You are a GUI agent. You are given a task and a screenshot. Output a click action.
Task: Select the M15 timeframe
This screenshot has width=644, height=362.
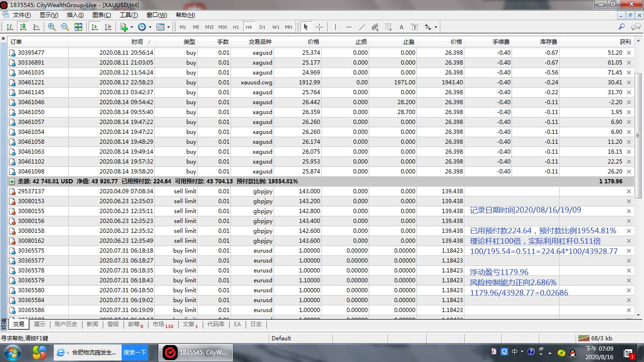tap(209, 27)
